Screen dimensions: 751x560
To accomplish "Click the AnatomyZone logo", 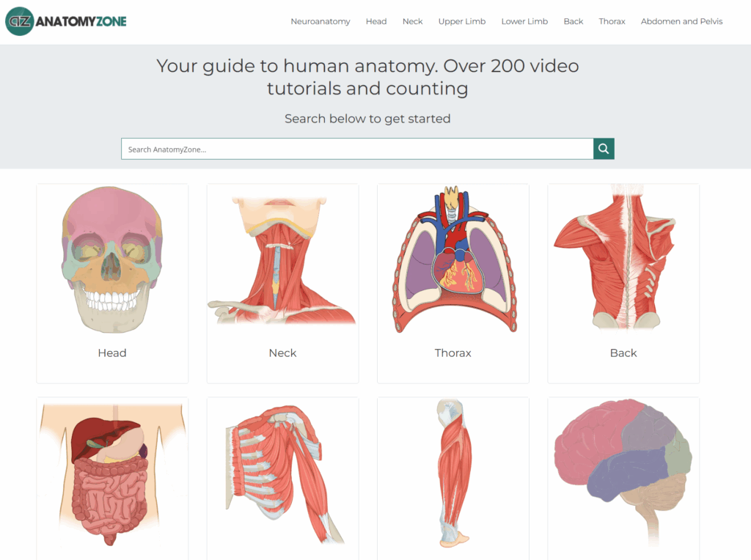I will [x=66, y=21].
